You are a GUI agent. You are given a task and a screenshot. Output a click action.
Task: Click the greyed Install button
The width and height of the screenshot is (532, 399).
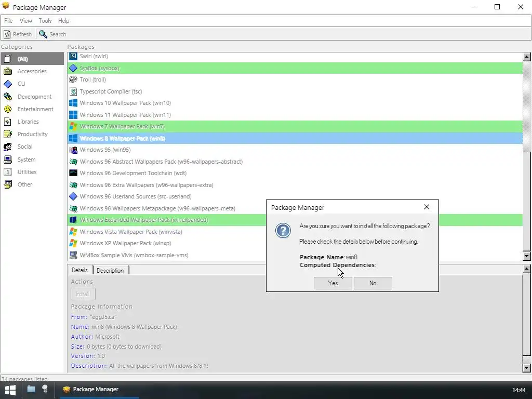(x=83, y=294)
